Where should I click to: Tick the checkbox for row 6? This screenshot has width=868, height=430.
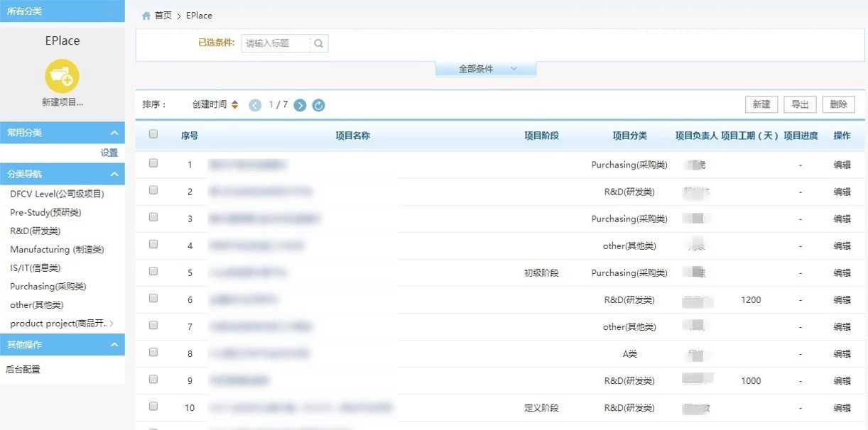153,299
